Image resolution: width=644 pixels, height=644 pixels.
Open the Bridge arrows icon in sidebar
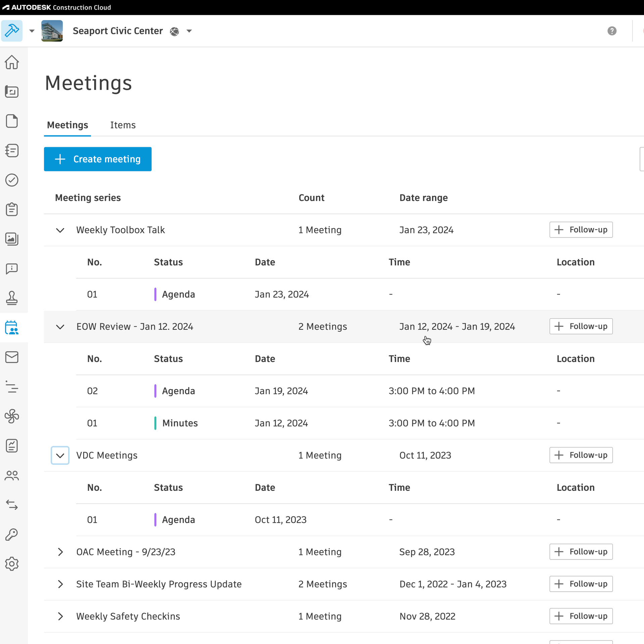tap(12, 505)
